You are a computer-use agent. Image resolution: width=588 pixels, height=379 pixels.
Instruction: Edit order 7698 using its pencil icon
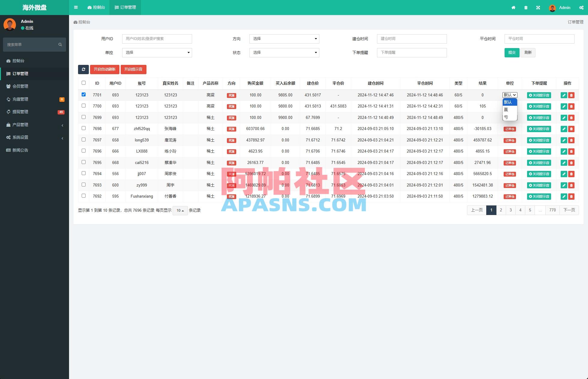point(563,129)
